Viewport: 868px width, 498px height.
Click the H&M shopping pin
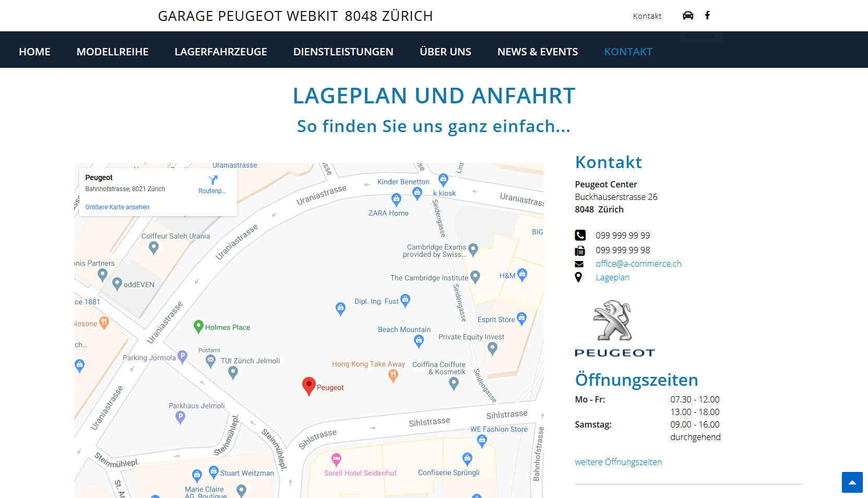522,275
